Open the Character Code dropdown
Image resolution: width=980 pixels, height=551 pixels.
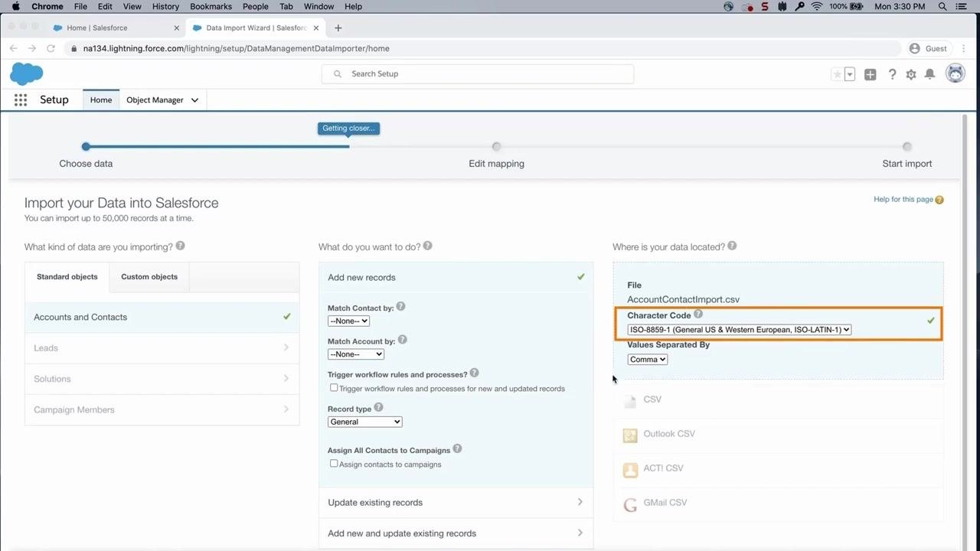pos(739,330)
